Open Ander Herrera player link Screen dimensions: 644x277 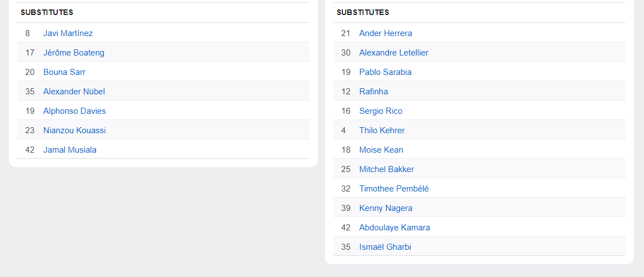tap(386, 33)
